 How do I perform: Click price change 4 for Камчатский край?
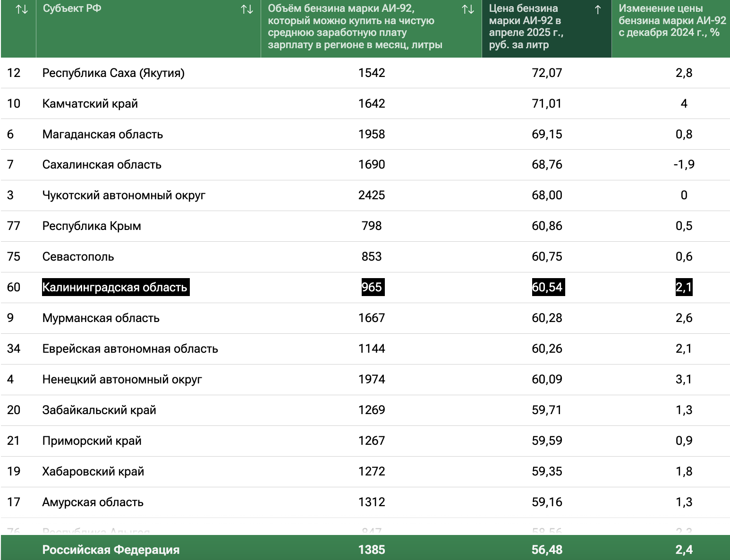(x=684, y=104)
